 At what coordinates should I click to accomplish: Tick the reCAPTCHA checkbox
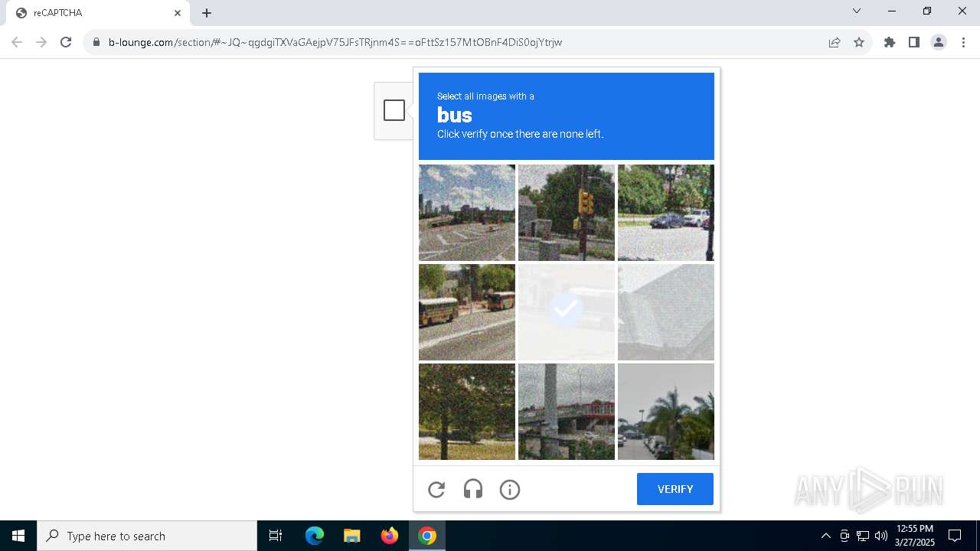(x=394, y=110)
